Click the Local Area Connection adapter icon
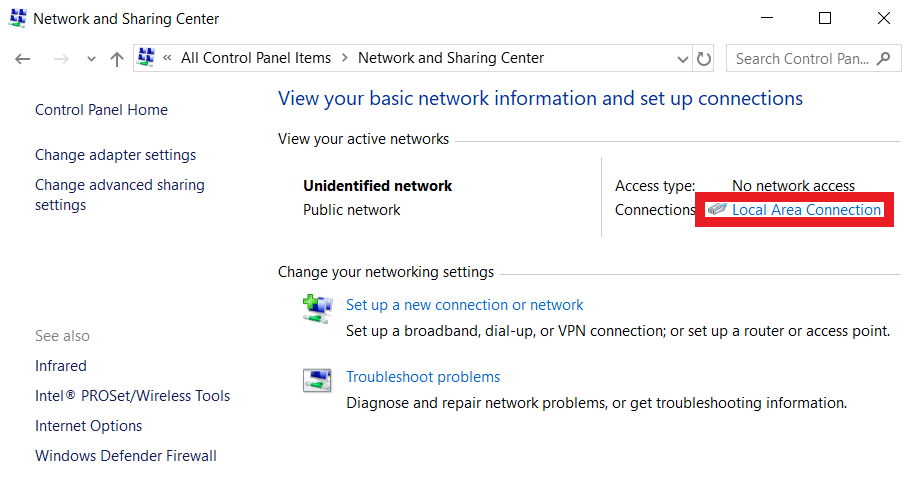Screen dimensions: 907x486 [716, 210]
